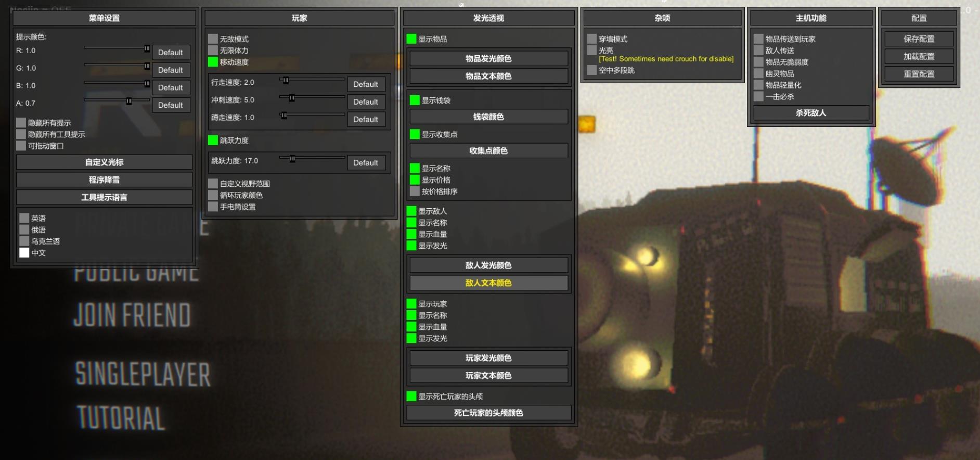Click the A alpha slider handle
This screenshot has width=980, height=460.
click(x=129, y=101)
